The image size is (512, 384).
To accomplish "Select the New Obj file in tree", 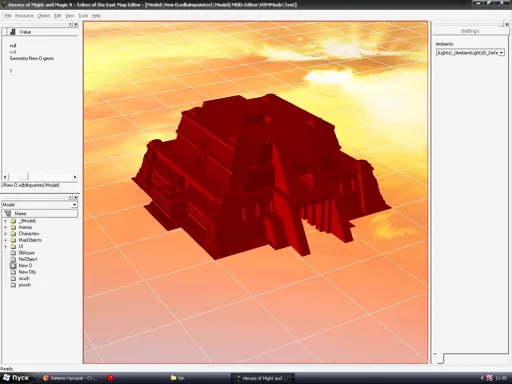I will click(x=27, y=272).
